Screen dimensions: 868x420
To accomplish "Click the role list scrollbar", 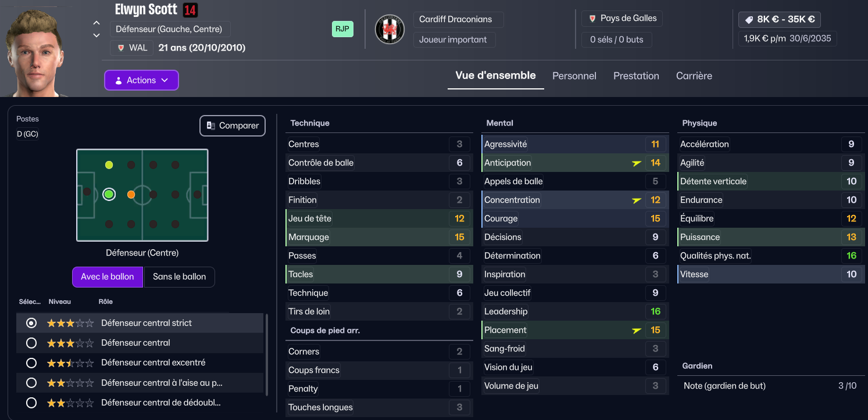I will coord(267,354).
